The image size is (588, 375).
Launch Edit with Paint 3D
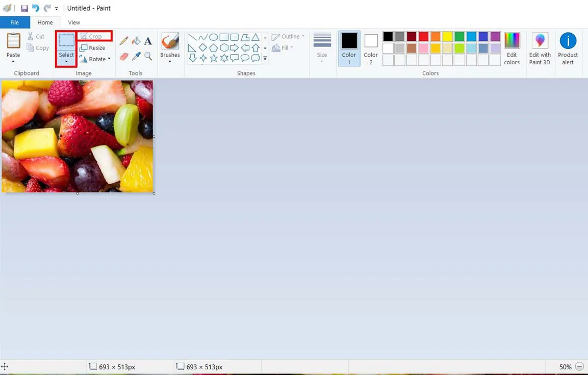pos(540,49)
